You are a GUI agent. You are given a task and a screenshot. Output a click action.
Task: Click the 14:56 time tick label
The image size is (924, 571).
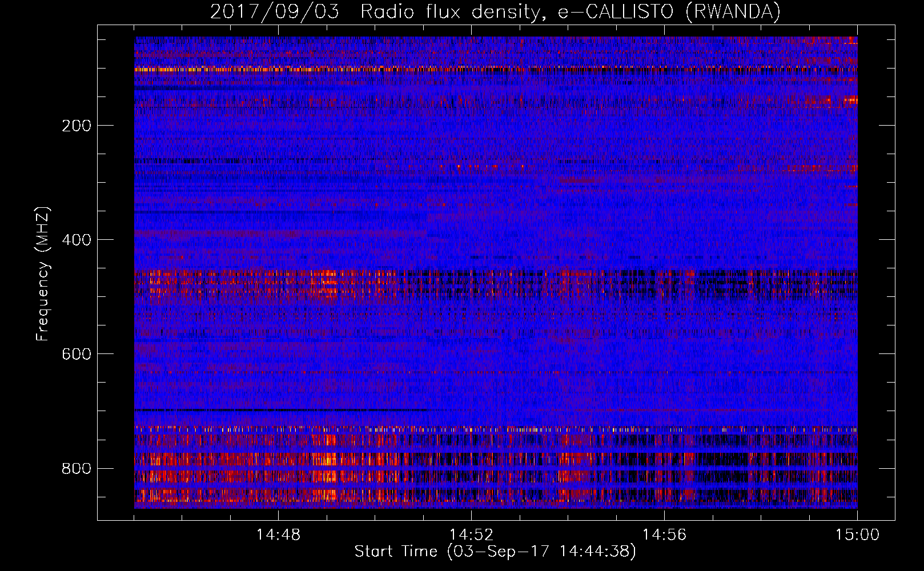point(664,535)
